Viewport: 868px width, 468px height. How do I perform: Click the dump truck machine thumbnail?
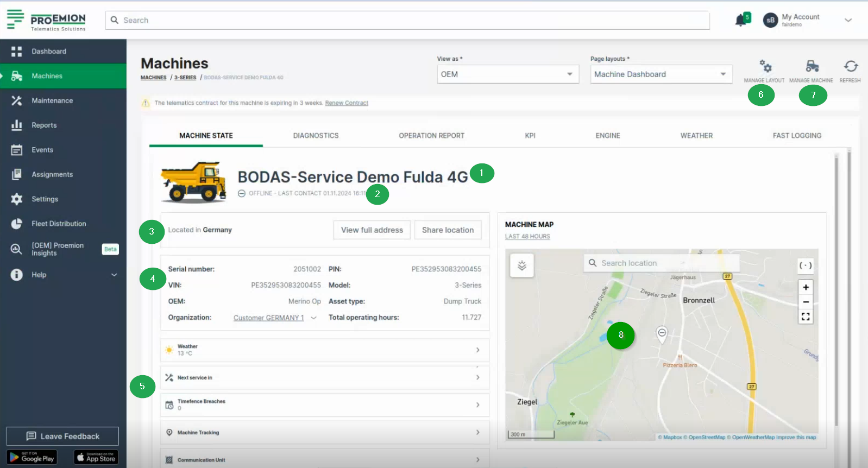[x=193, y=182]
